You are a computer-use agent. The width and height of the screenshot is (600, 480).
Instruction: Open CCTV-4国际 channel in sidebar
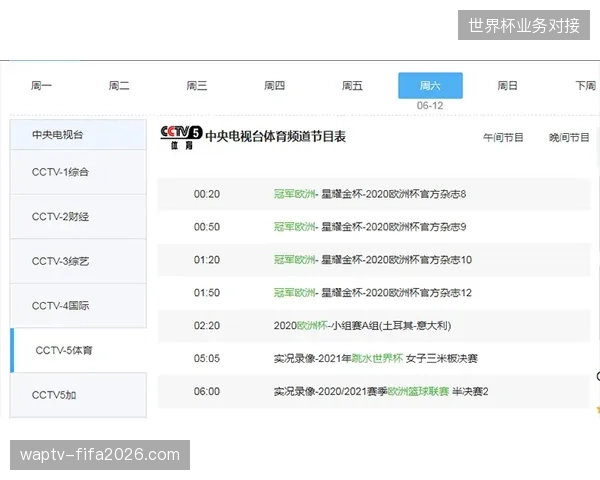[78, 305]
